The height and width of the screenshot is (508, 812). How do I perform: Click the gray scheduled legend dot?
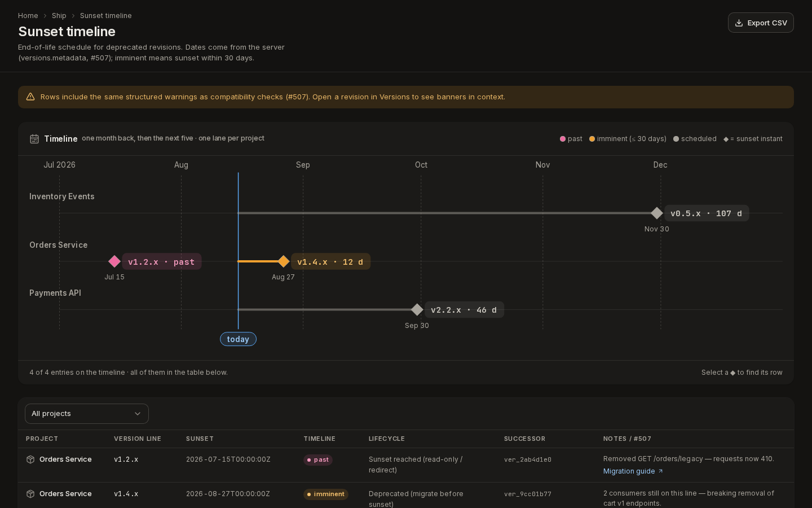(676, 139)
